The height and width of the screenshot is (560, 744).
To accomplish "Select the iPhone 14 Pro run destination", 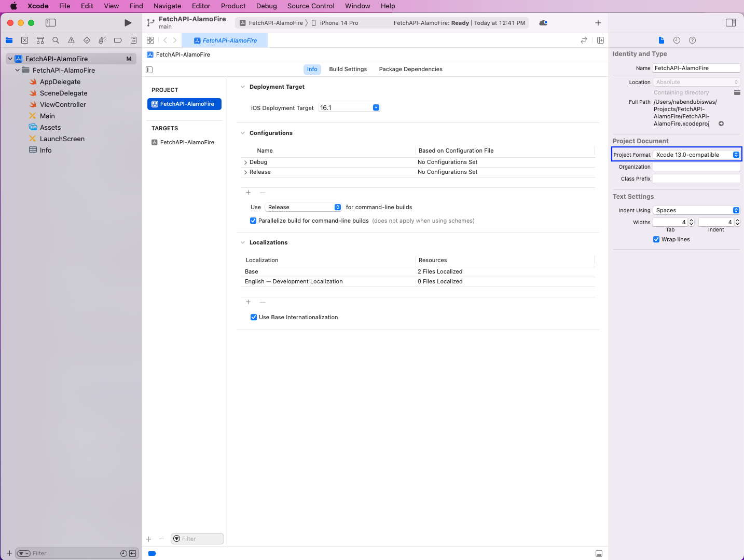I will pos(335,23).
